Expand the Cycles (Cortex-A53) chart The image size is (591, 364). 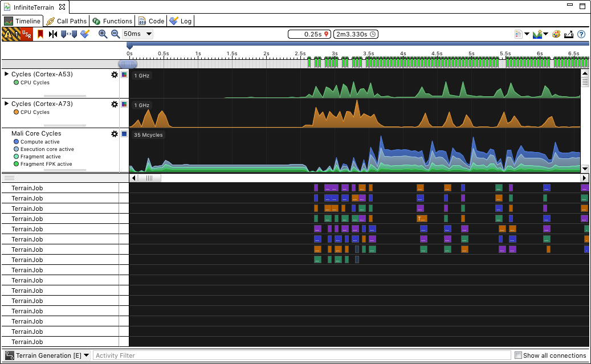click(6, 74)
